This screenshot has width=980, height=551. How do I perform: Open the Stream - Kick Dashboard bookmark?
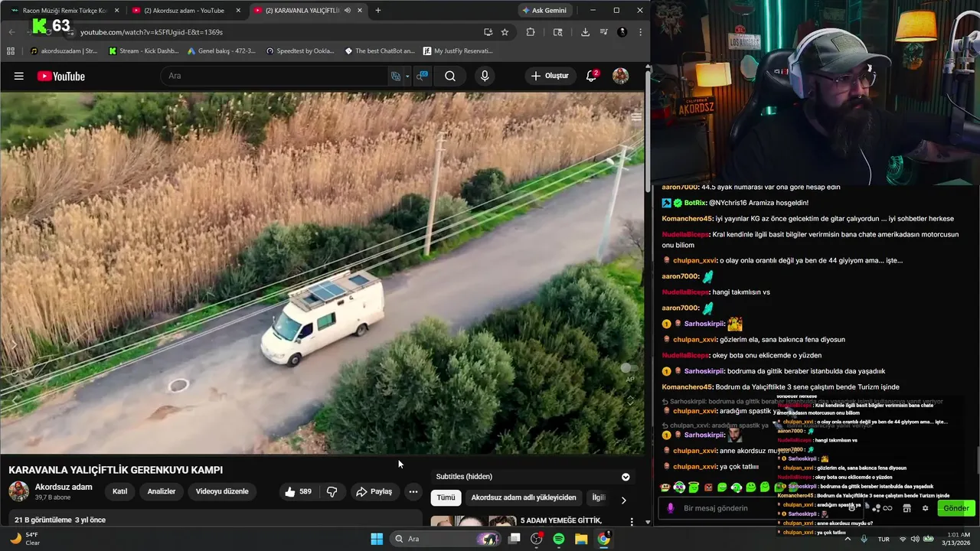pyautogui.click(x=143, y=51)
